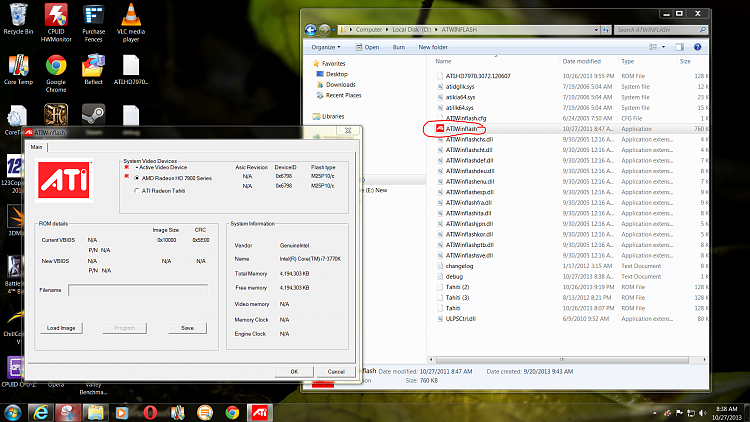This screenshot has height=422, width=750.
Task: Select file ATI.HD7970.3072.120607 in the file list
Action: click(477, 76)
